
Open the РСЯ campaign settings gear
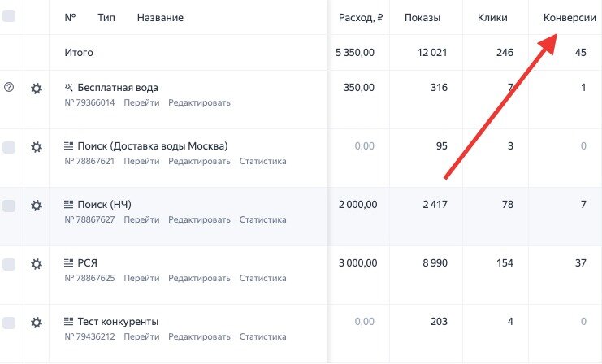[36, 264]
